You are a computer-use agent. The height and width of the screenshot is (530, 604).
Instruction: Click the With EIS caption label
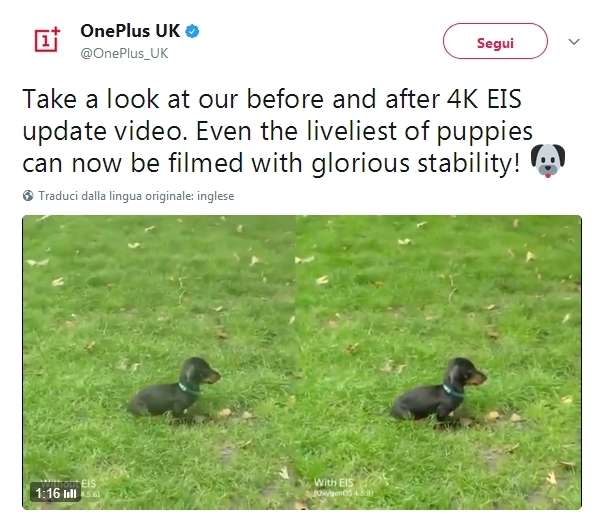coord(333,483)
